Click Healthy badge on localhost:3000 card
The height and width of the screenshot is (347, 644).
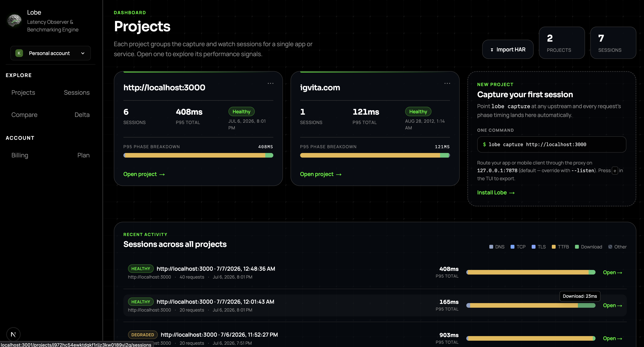(x=241, y=112)
